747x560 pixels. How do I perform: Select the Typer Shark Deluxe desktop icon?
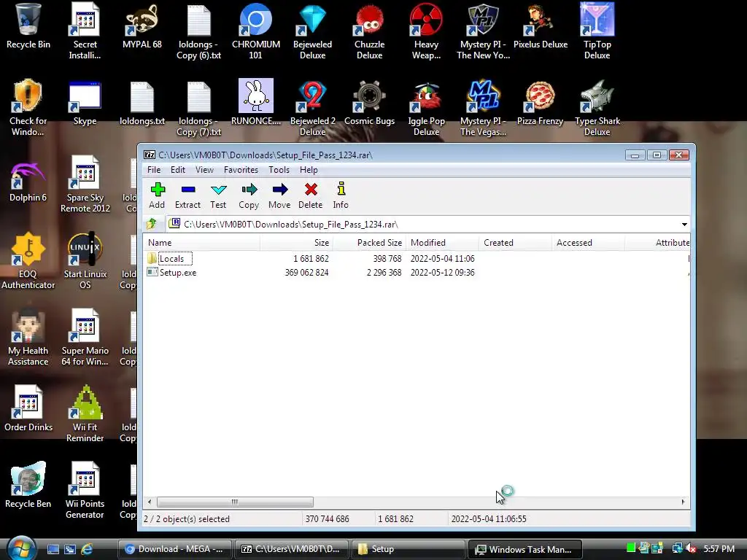coord(597,109)
